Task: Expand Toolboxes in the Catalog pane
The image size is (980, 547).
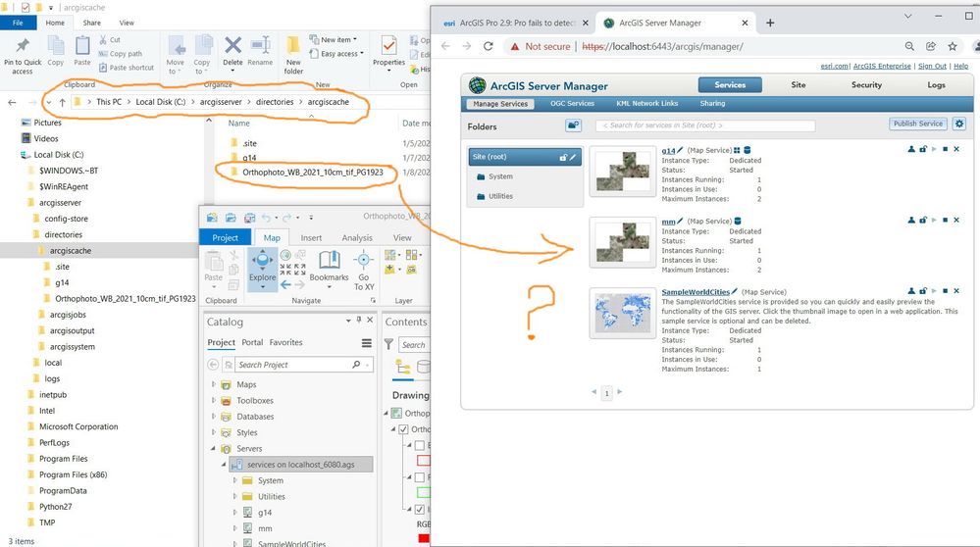Action: [214, 400]
